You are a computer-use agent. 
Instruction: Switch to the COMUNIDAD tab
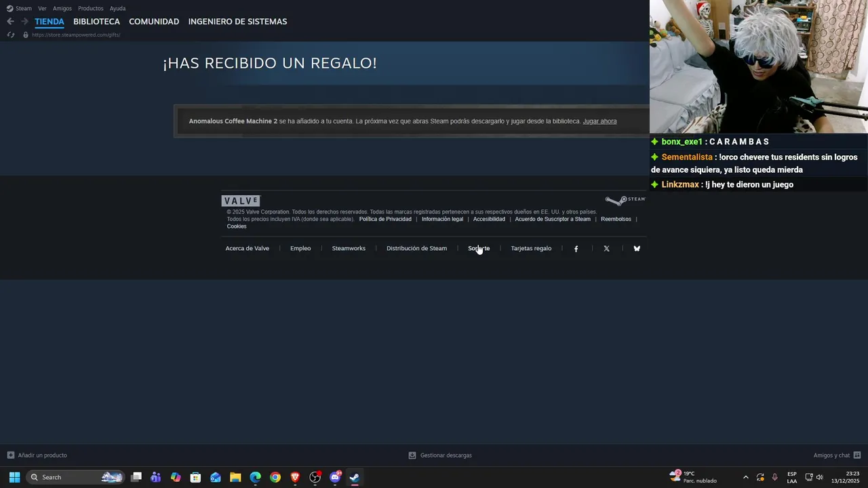point(154,22)
